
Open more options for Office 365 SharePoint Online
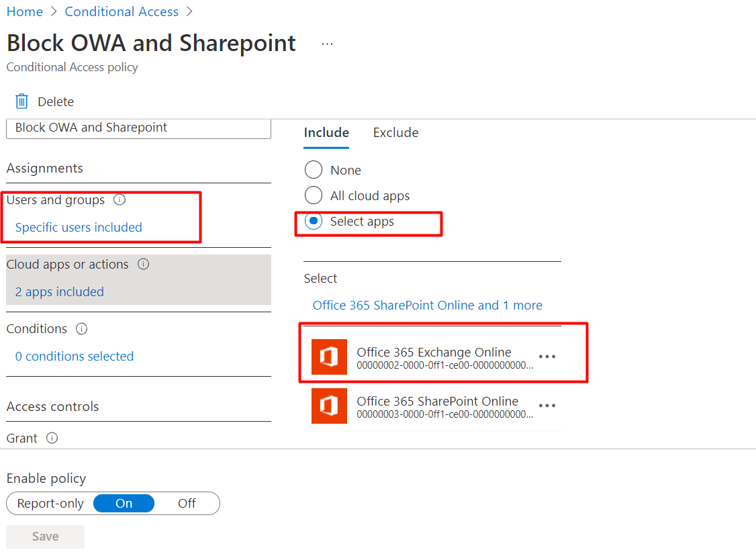click(547, 406)
